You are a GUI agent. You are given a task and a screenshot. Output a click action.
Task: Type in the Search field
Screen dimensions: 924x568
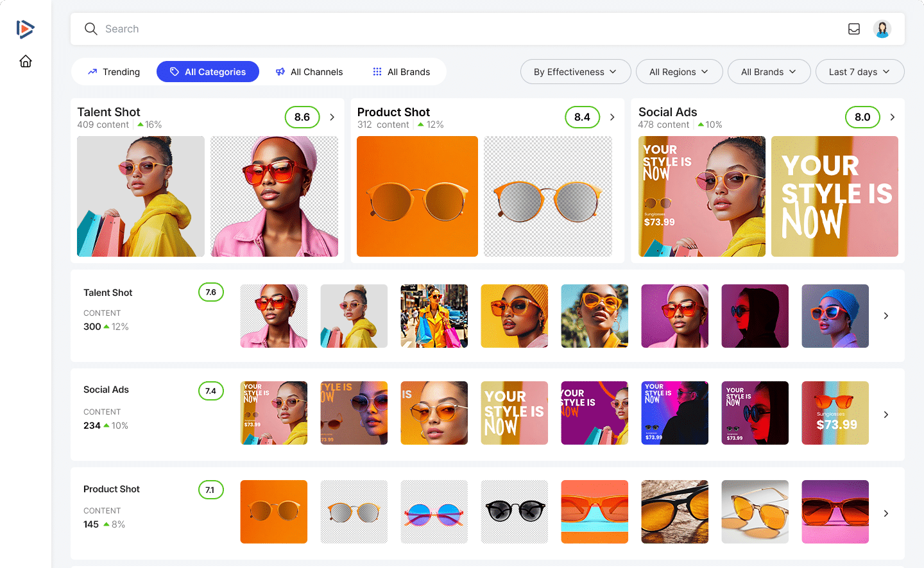click(x=449, y=29)
